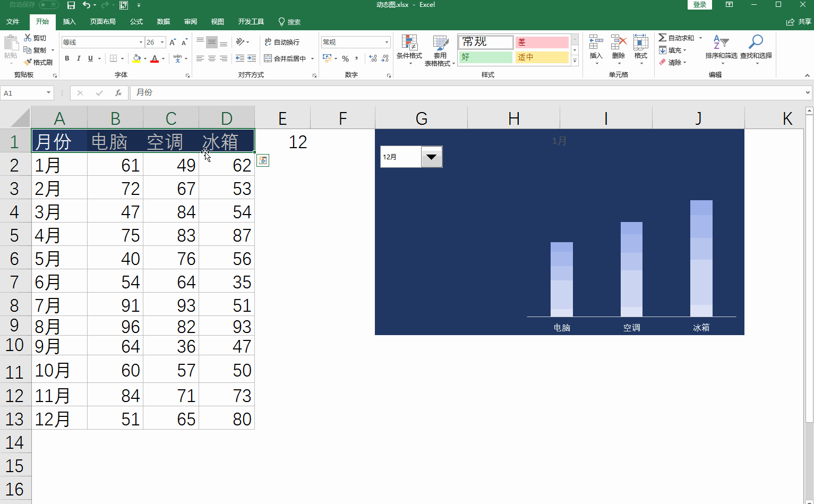Click Find and Select magnifier icon
Viewport: 814px width, 504px height.
756,43
